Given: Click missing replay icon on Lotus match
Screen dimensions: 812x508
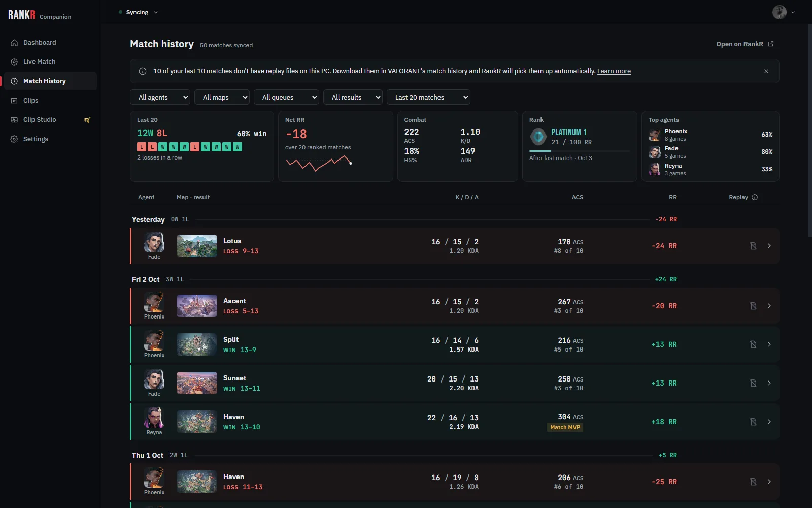Looking at the screenshot, I should 753,246.
